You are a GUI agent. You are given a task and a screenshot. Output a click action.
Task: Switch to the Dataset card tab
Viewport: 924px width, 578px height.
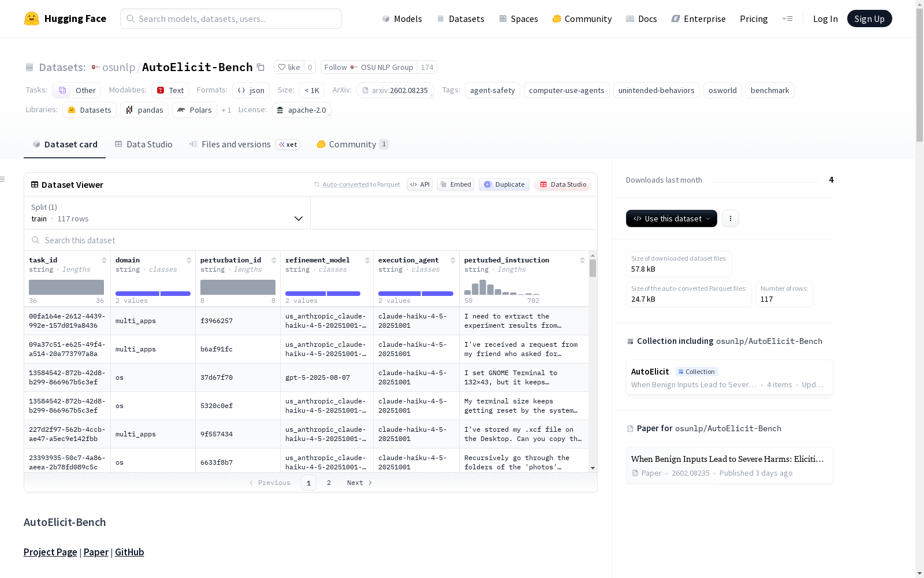65,144
